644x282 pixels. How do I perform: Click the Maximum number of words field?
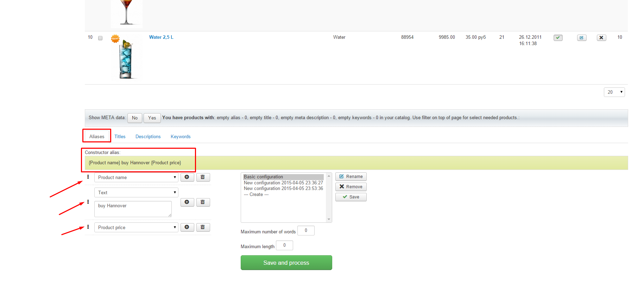pyautogui.click(x=306, y=231)
